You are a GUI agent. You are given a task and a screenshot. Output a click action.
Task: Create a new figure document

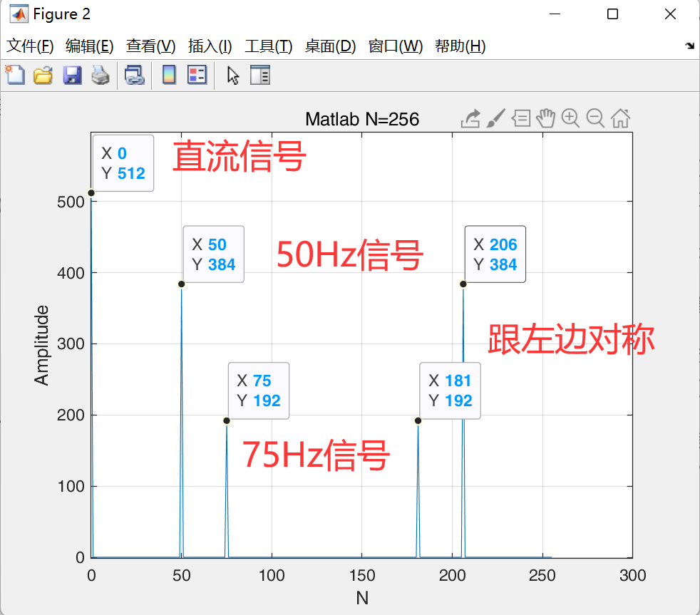[15, 75]
